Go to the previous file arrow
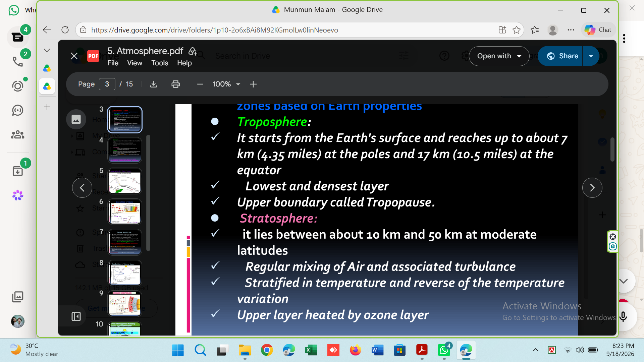The image size is (644, 362). pos(82,188)
